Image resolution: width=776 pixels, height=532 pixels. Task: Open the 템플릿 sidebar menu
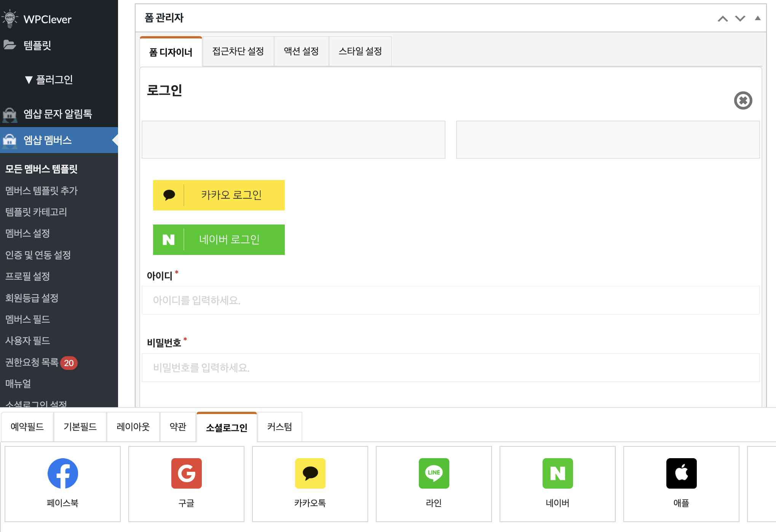click(x=37, y=45)
